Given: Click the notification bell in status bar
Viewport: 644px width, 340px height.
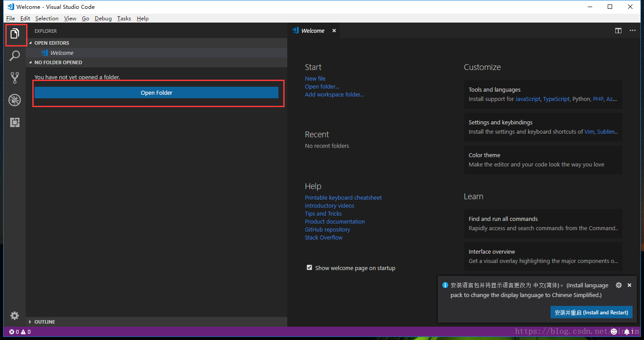Looking at the screenshot, I should coord(627,332).
